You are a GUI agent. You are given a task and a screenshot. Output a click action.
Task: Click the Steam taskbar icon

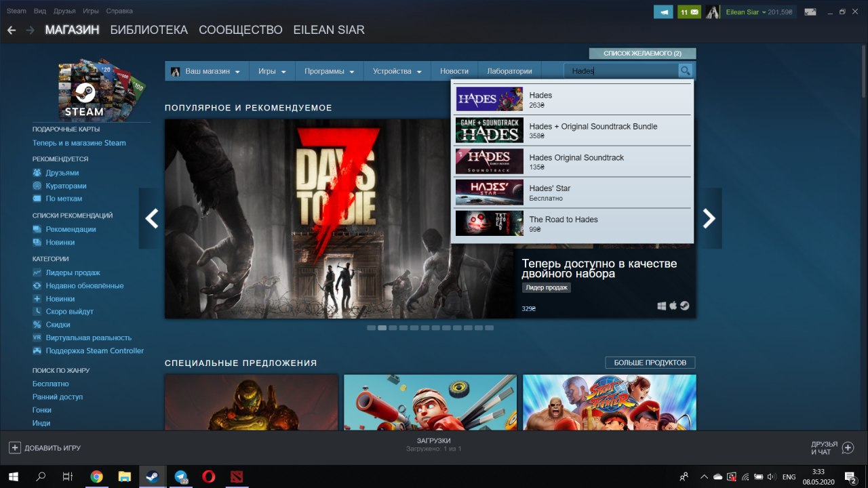coord(152,476)
